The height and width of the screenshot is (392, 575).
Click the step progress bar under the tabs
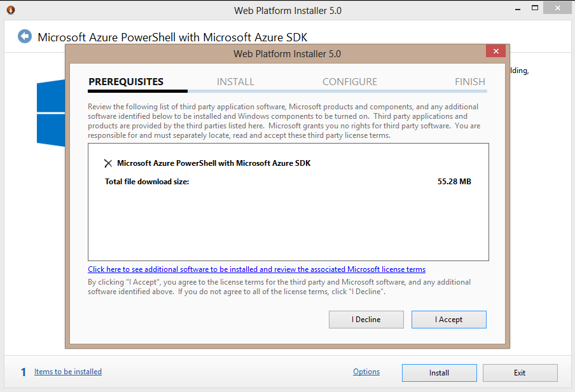287,91
